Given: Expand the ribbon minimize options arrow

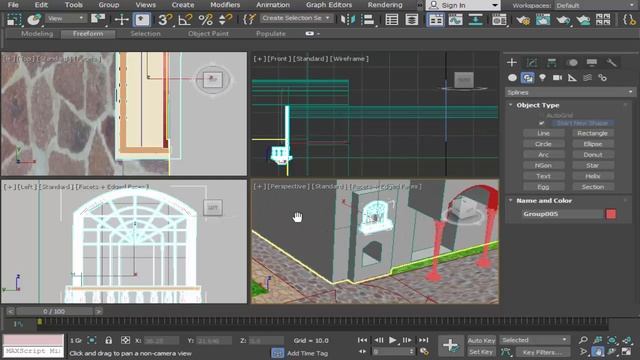Looking at the screenshot, I should pos(318,34).
